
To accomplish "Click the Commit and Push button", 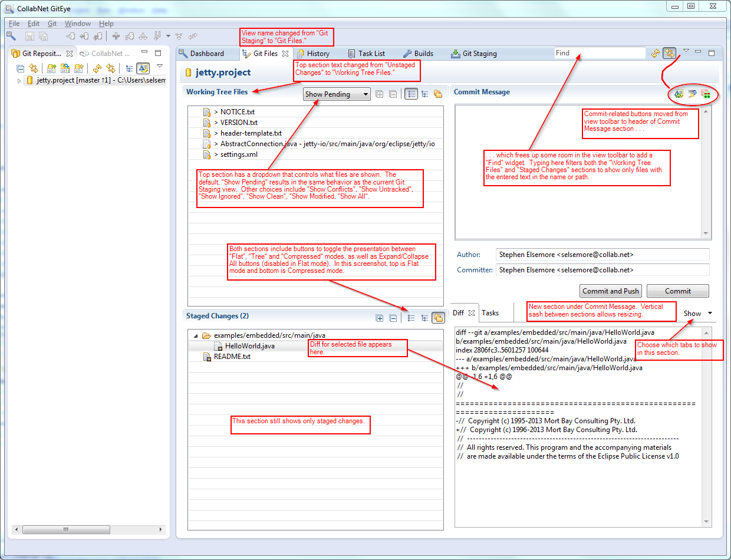I will pyautogui.click(x=610, y=291).
